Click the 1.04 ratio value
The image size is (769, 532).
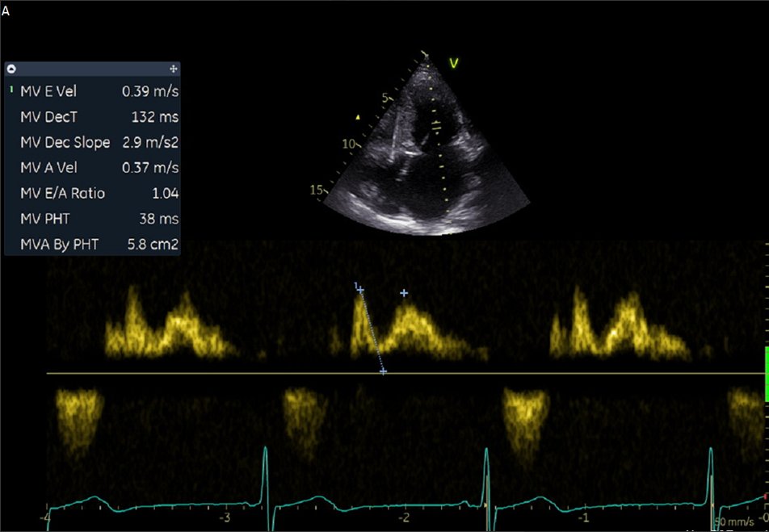coord(166,193)
